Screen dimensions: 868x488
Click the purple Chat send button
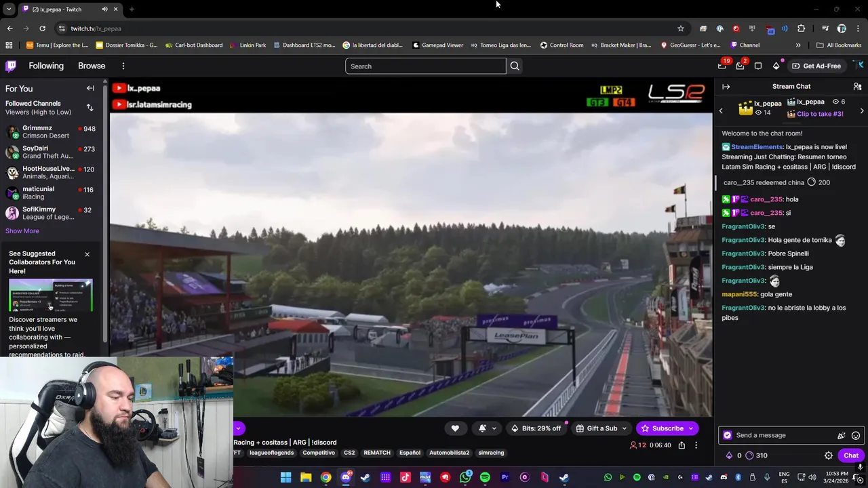(x=851, y=455)
